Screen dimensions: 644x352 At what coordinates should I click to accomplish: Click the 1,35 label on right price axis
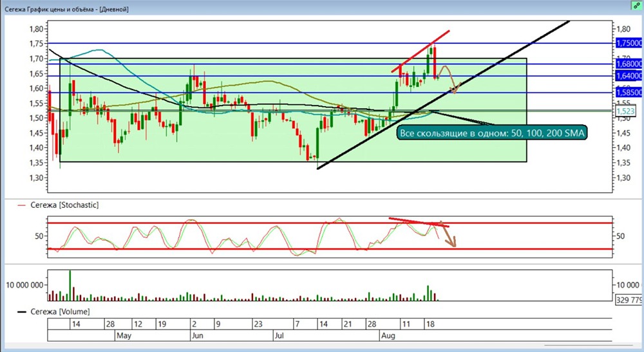tap(623, 163)
